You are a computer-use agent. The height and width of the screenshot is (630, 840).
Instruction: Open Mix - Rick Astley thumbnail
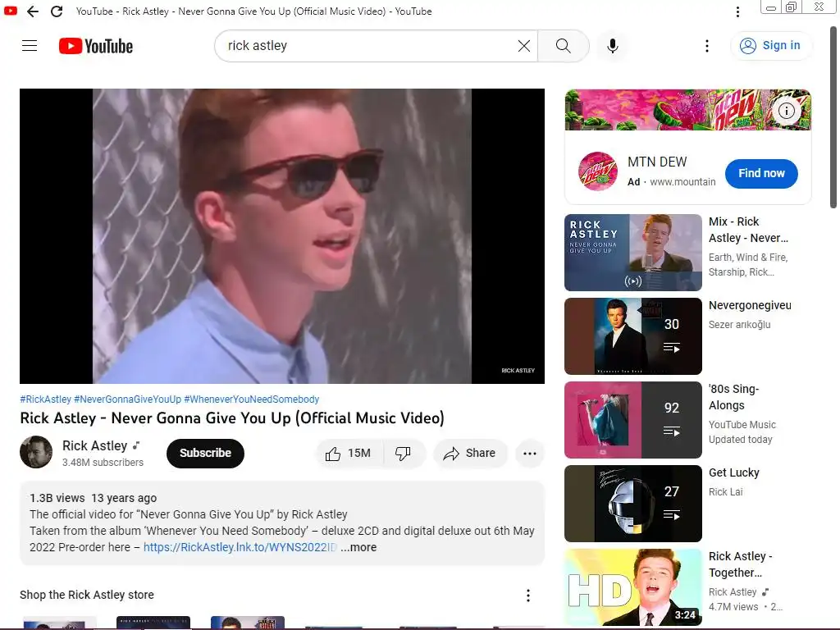pyautogui.click(x=633, y=253)
